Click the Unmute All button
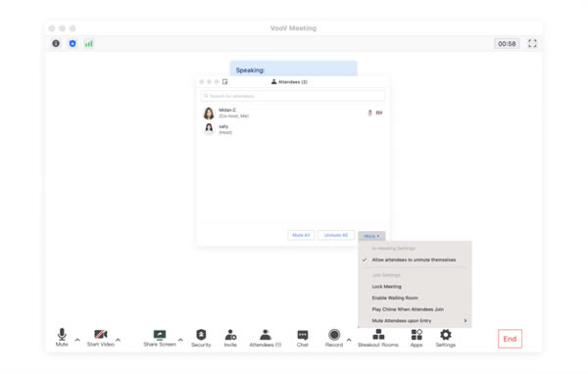588x374 pixels. (x=336, y=235)
